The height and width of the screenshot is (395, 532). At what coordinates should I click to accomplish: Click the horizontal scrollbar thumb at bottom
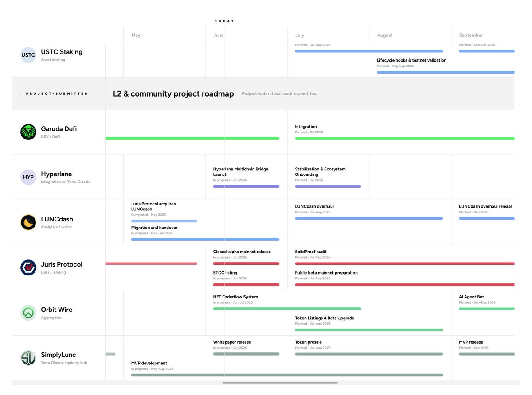(280, 383)
